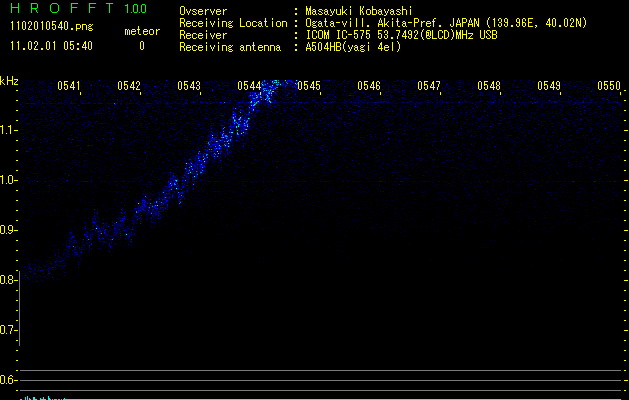Click the observer name Masayuki Kobayashi

[x=359, y=11]
